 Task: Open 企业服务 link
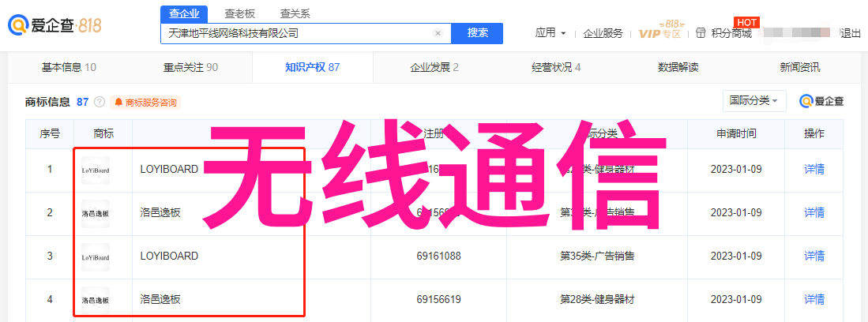603,33
